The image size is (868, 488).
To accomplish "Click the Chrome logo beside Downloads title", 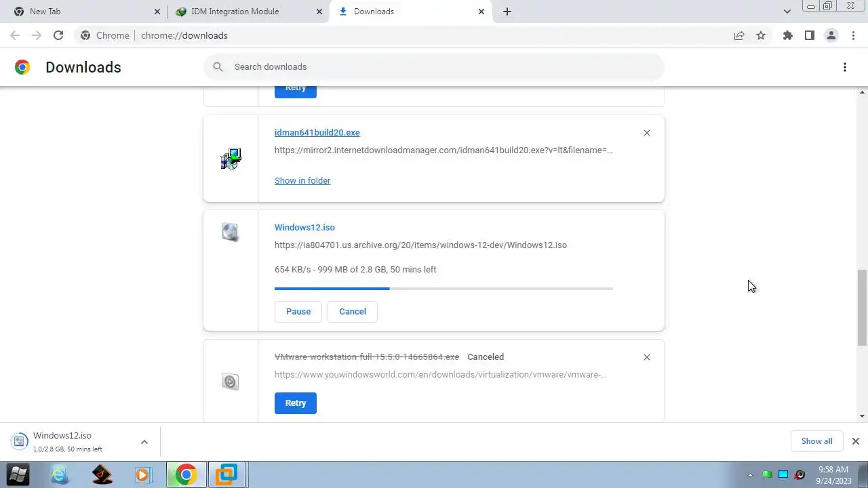I will [x=22, y=67].
